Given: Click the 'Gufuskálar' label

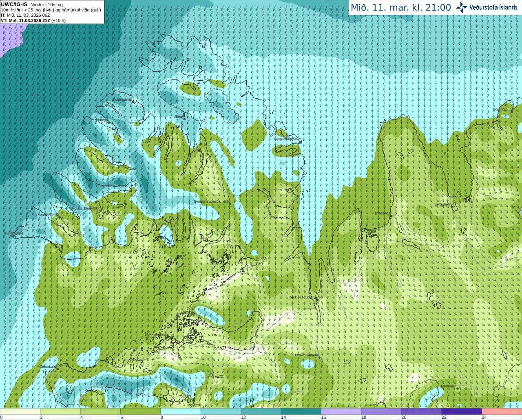Looking at the screenshot, I should point(47,366).
